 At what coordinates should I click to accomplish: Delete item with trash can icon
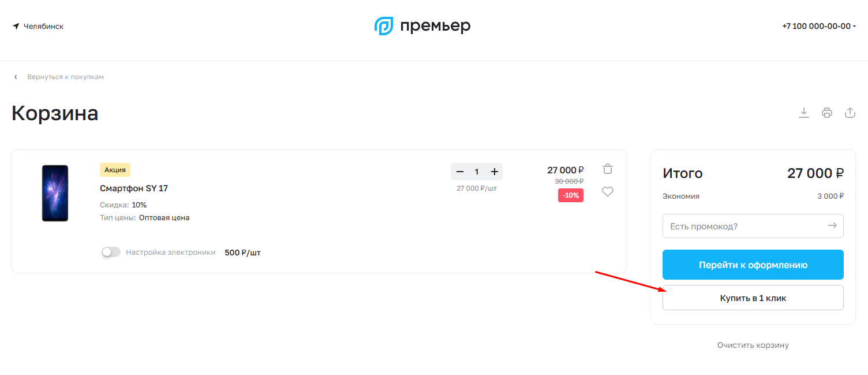(607, 169)
